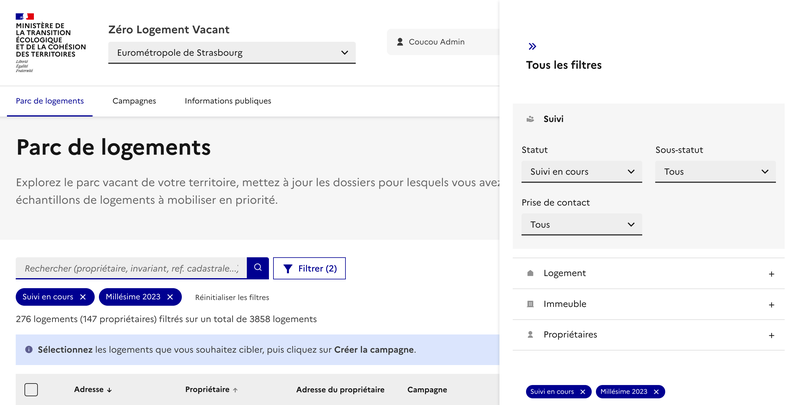This screenshot has width=798, height=405.
Task: Open the Eurométropole de Strasbourg dropdown
Action: pyautogui.click(x=232, y=52)
